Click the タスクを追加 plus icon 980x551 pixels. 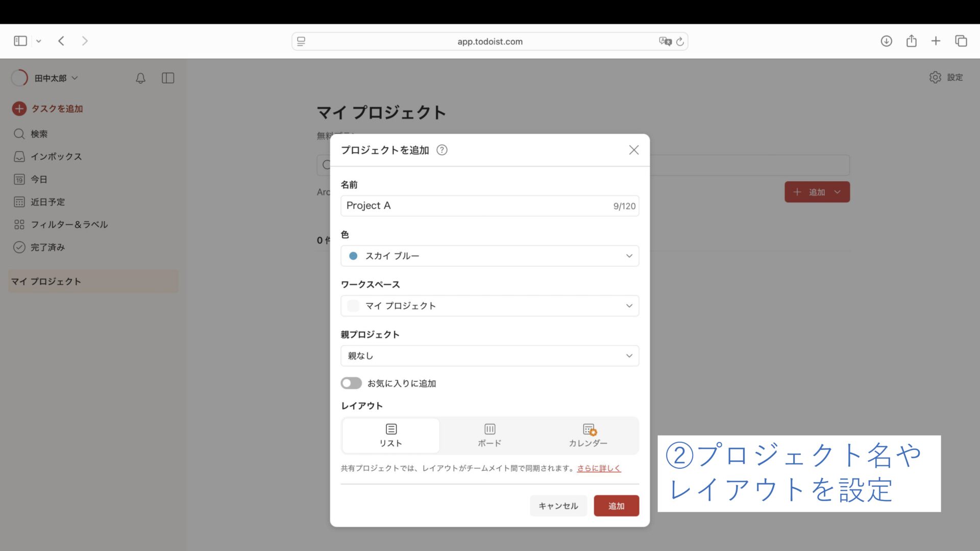click(x=19, y=109)
